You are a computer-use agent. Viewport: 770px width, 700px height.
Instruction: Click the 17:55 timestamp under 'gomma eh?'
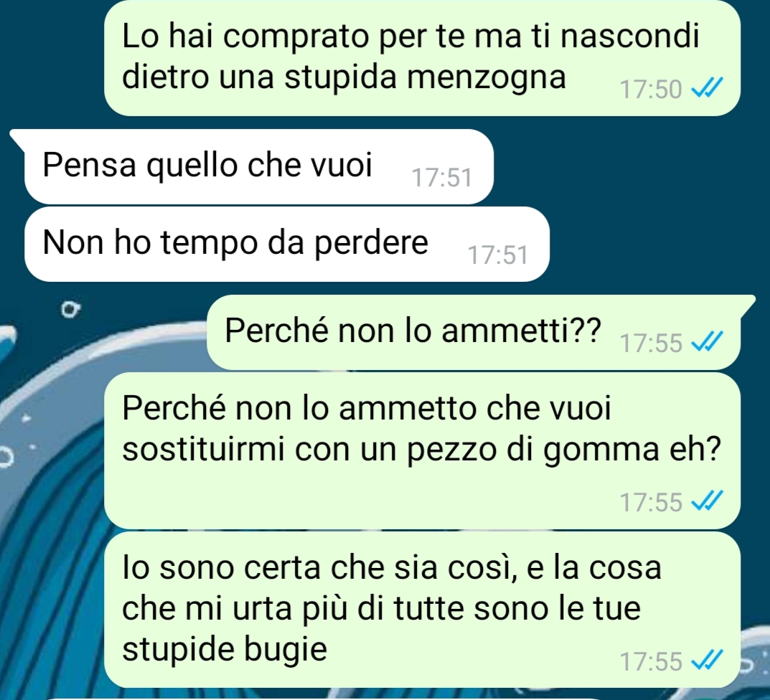[651, 501]
